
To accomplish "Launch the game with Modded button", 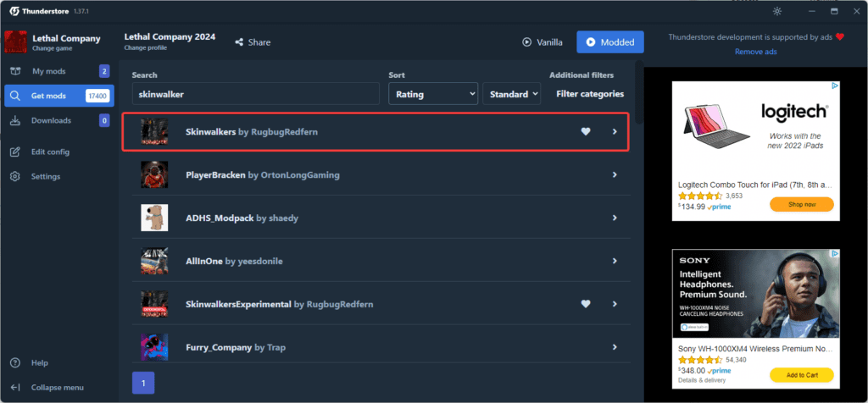I will click(610, 42).
